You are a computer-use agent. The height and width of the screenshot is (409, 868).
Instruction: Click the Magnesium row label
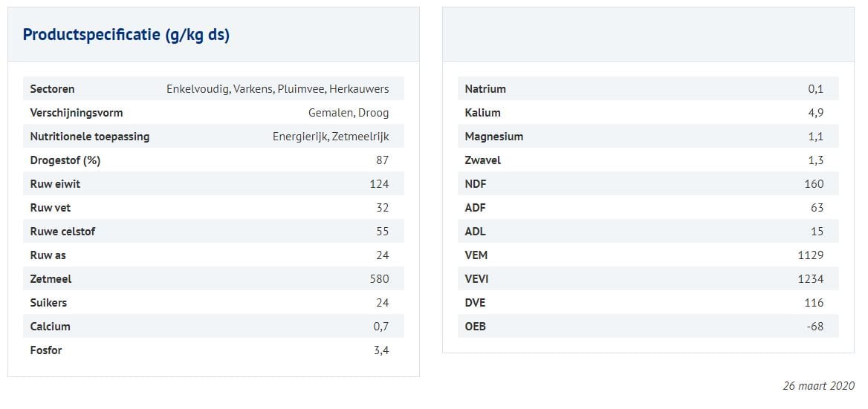pos(493,137)
